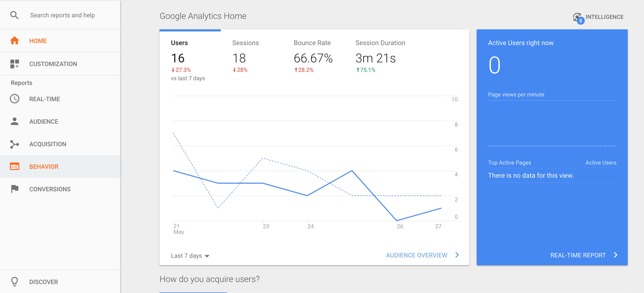644x293 pixels.
Task: Click the Conversions flag icon
Action: 15,189
